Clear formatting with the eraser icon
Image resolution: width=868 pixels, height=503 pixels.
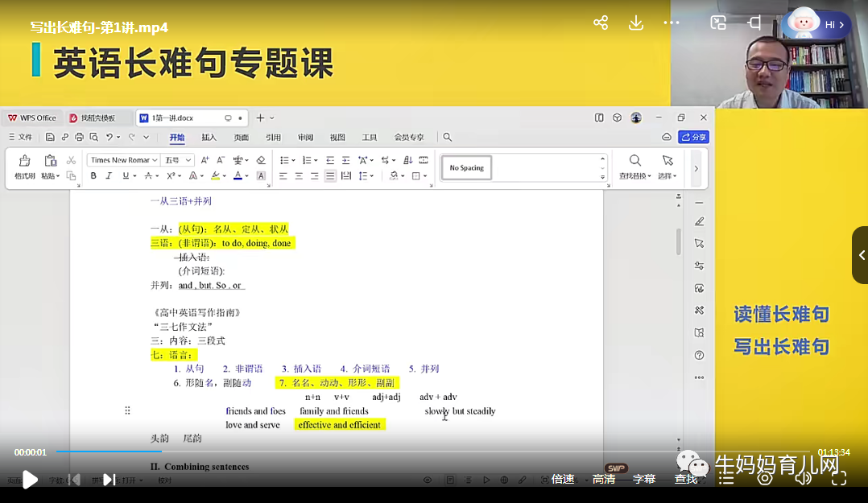(x=261, y=160)
